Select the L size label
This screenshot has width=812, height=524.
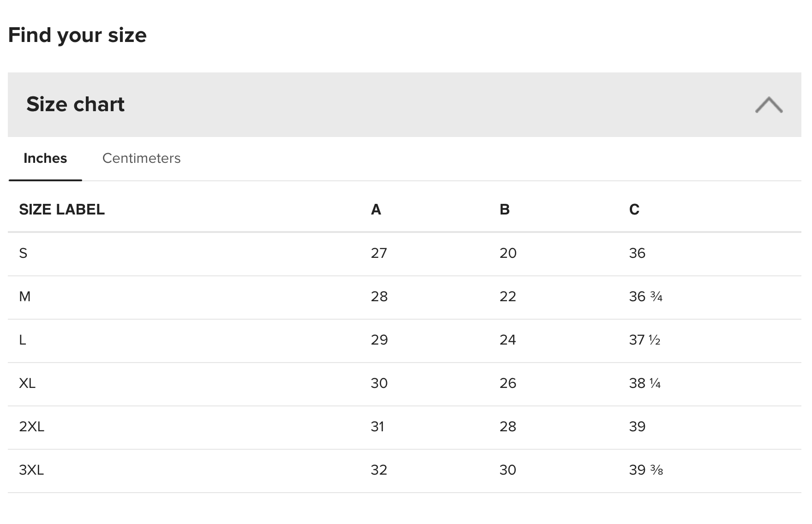pos(23,340)
